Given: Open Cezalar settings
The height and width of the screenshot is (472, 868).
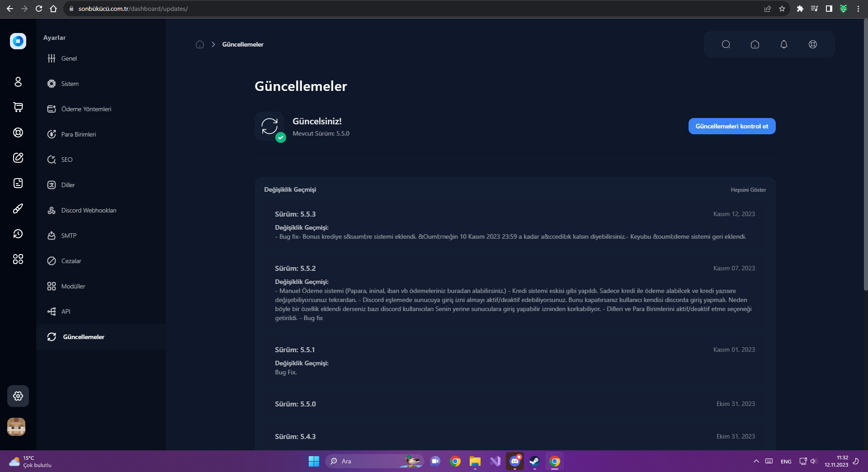Looking at the screenshot, I should click(101, 261).
